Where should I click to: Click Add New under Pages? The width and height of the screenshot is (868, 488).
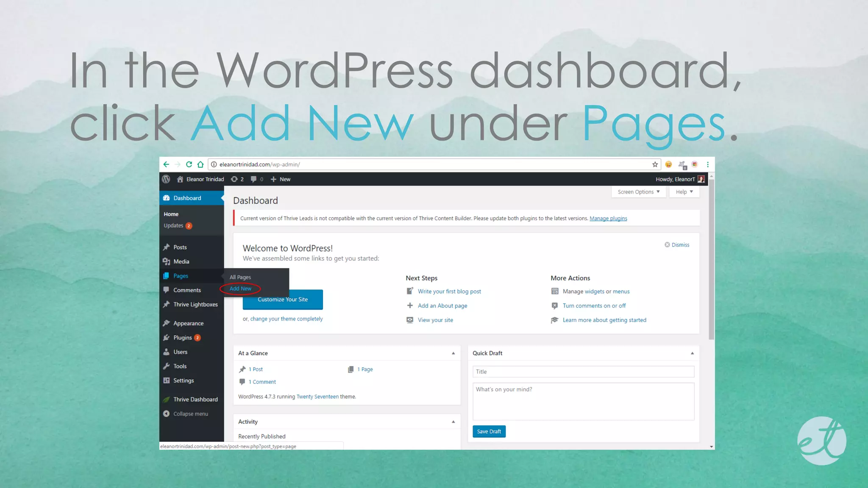(x=240, y=288)
